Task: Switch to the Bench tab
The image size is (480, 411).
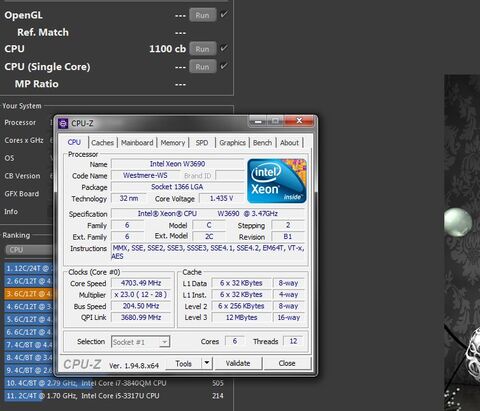Action: [x=262, y=143]
